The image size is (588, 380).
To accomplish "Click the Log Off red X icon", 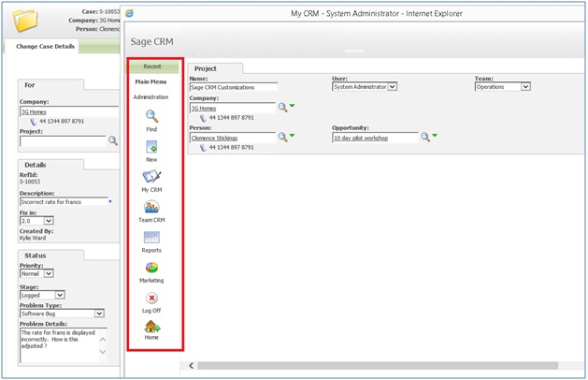I will click(151, 299).
